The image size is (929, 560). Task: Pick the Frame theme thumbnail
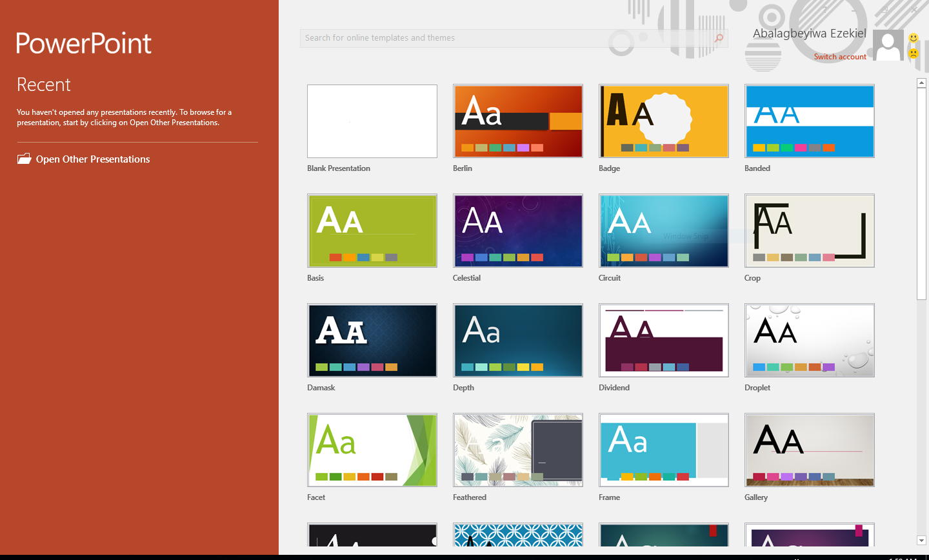pyautogui.click(x=664, y=450)
